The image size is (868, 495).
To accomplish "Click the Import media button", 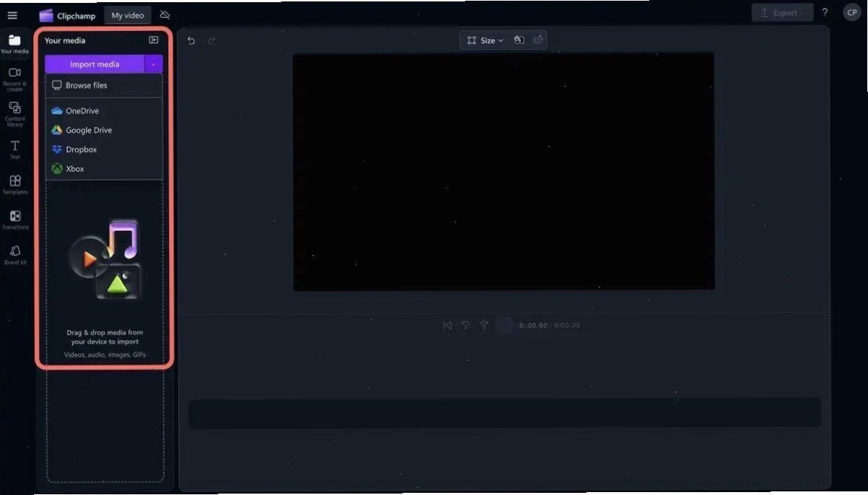I will 95,64.
